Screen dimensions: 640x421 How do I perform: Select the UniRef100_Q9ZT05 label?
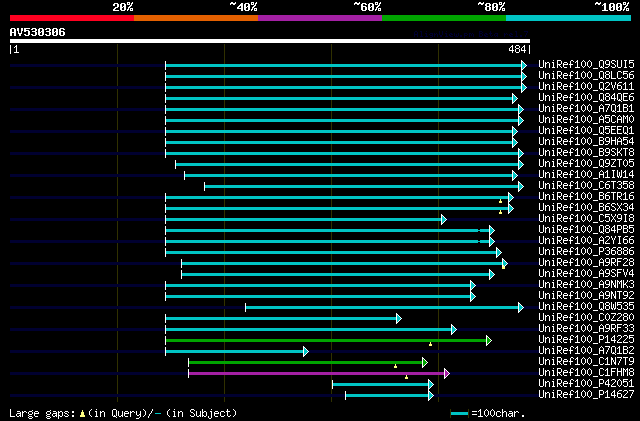[586, 164]
